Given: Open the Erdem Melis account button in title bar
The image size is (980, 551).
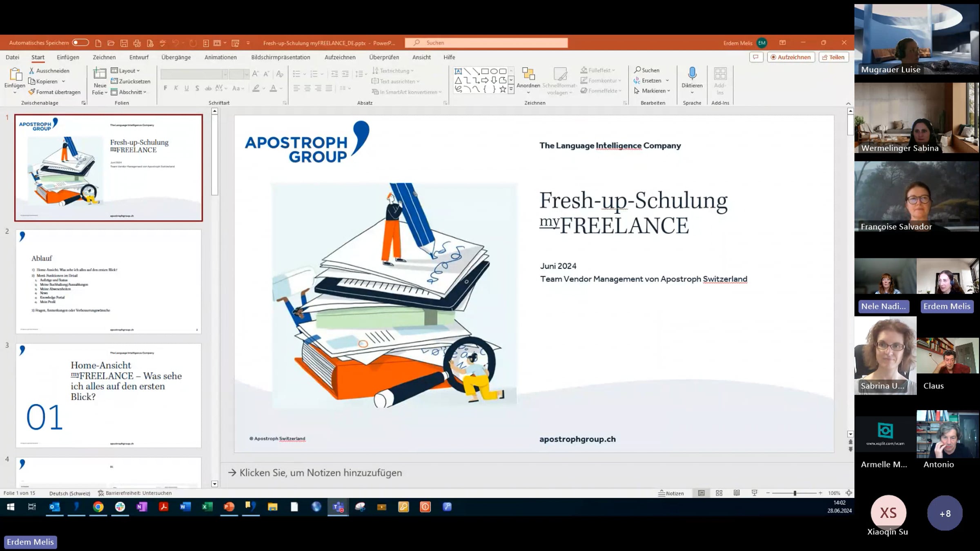Looking at the screenshot, I should [x=745, y=43].
